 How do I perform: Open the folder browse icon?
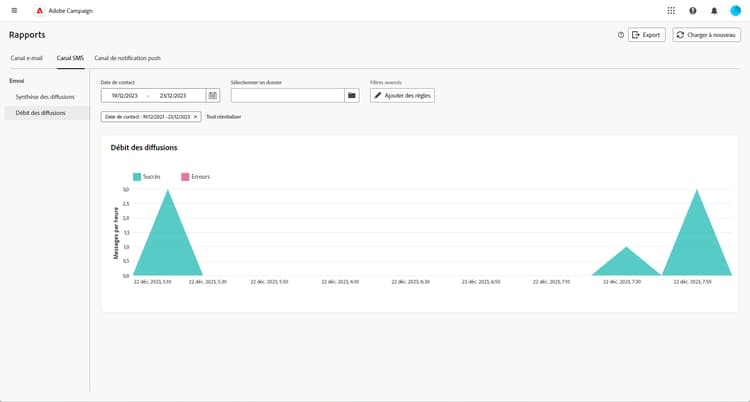[x=352, y=96]
